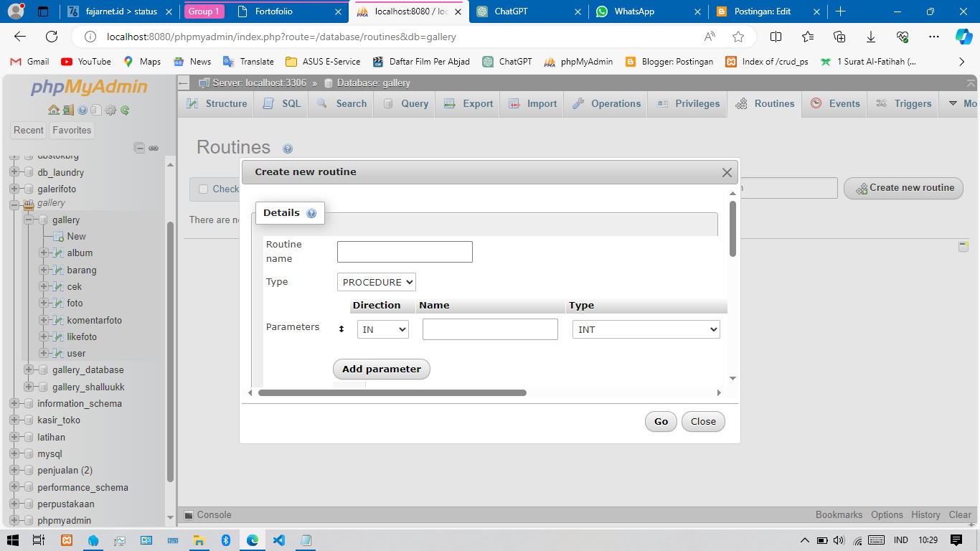Image resolution: width=980 pixels, height=551 pixels.
Task: Collapse all navigation tree items
Action: coord(141,148)
